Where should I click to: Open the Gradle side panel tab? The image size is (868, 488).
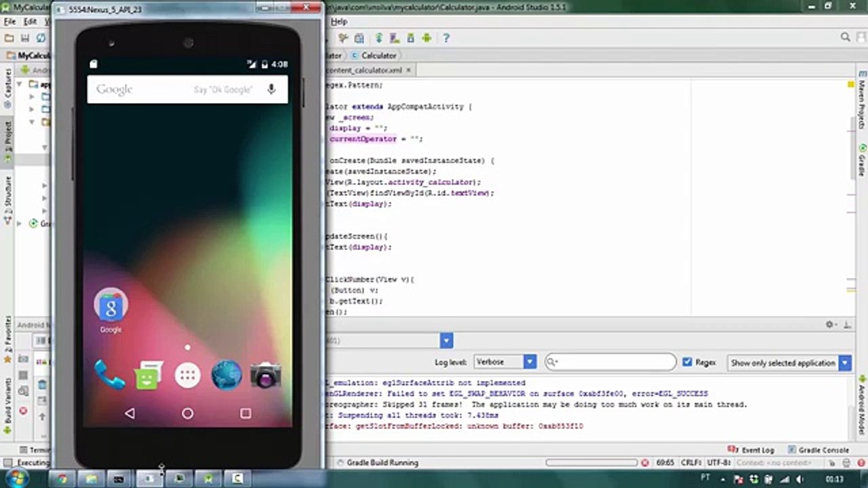tap(861, 160)
